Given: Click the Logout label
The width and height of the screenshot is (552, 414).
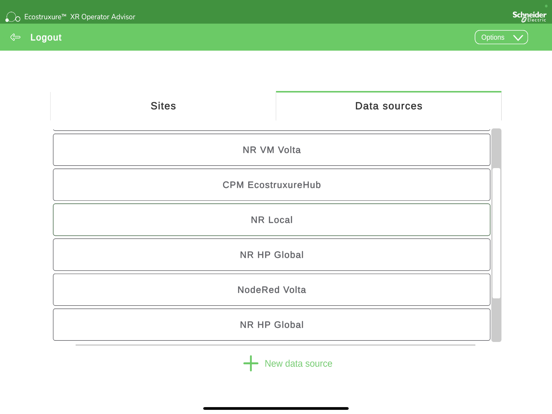Looking at the screenshot, I should (x=46, y=37).
